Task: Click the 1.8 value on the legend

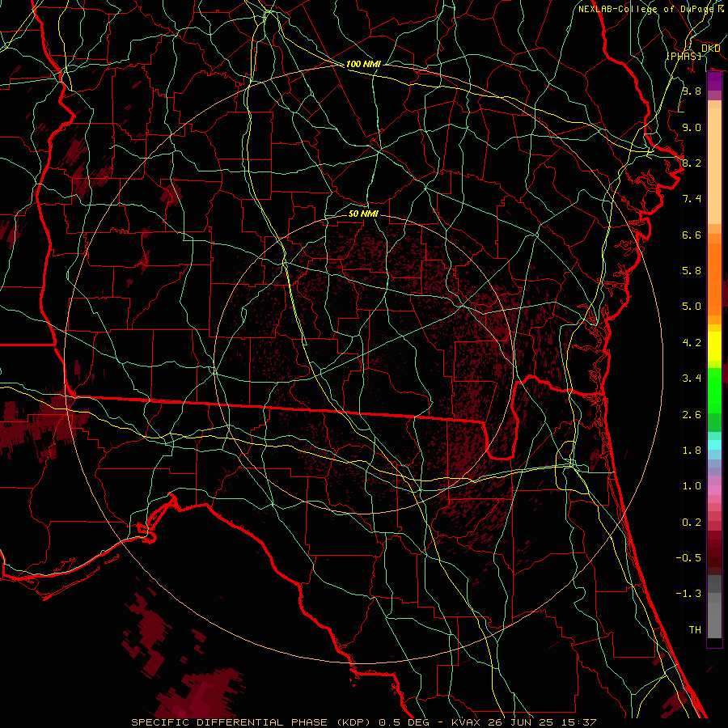Action: (x=692, y=451)
